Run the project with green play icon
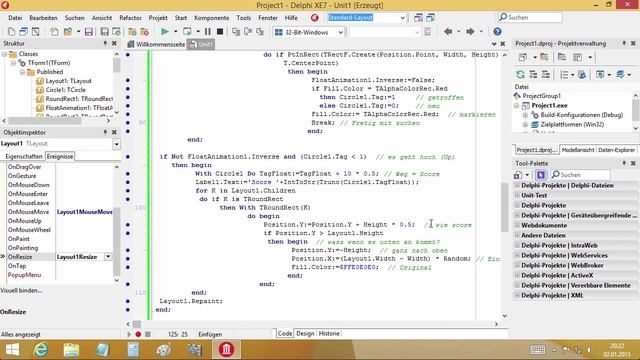The height and width of the screenshot is (360, 640). [x=165, y=32]
